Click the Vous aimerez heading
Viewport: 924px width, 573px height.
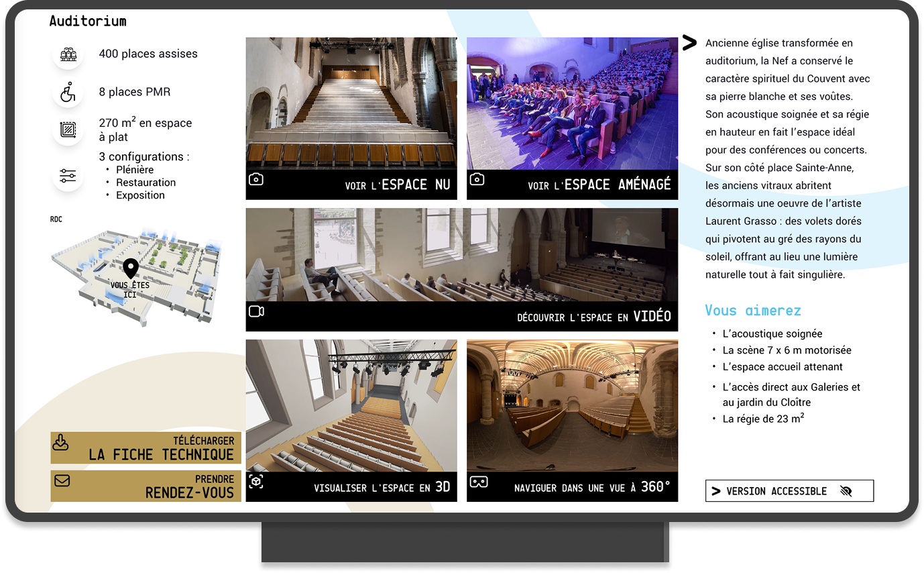[x=753, y=311]
